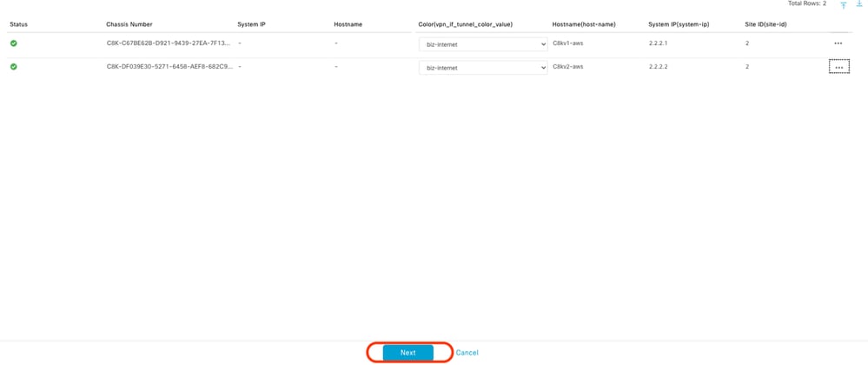Image resolution: width=868 pixels, height=365 pixels.
Task: Click the Total Rows: 2 label
Action: (x=806, y=3)
